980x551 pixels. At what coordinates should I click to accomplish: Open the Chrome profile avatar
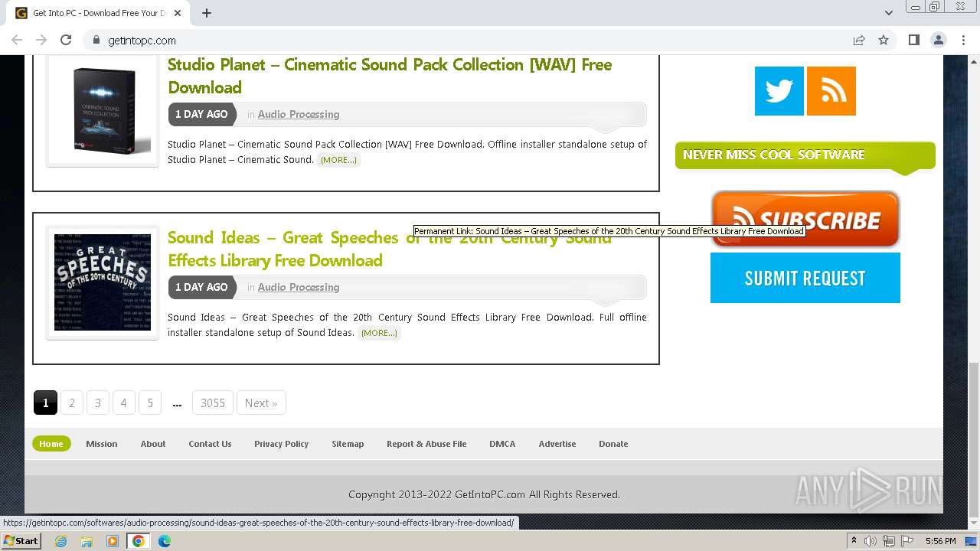[x=938, y=40]
